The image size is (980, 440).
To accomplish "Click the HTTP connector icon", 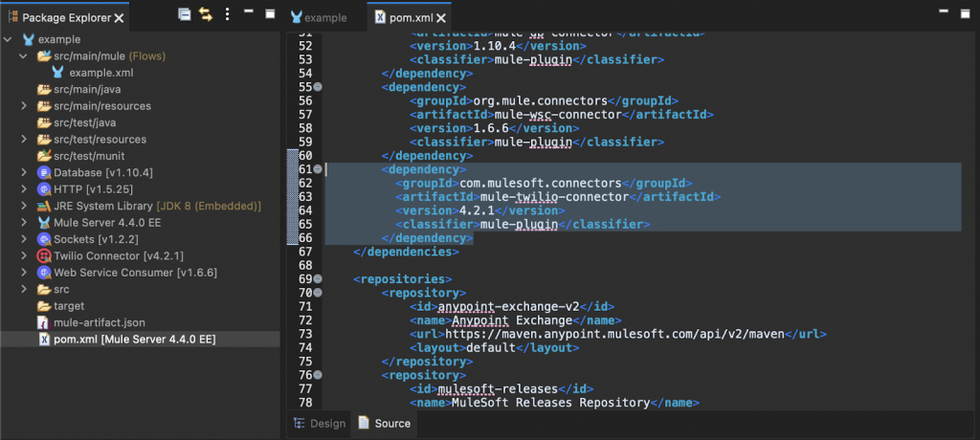I will point(44,189).
